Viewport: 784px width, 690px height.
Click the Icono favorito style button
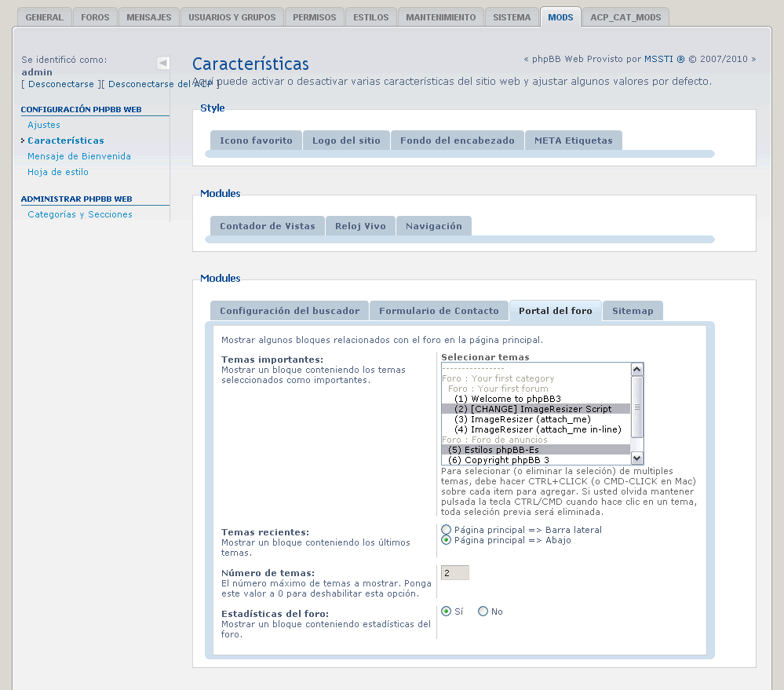tap(255, 140)
